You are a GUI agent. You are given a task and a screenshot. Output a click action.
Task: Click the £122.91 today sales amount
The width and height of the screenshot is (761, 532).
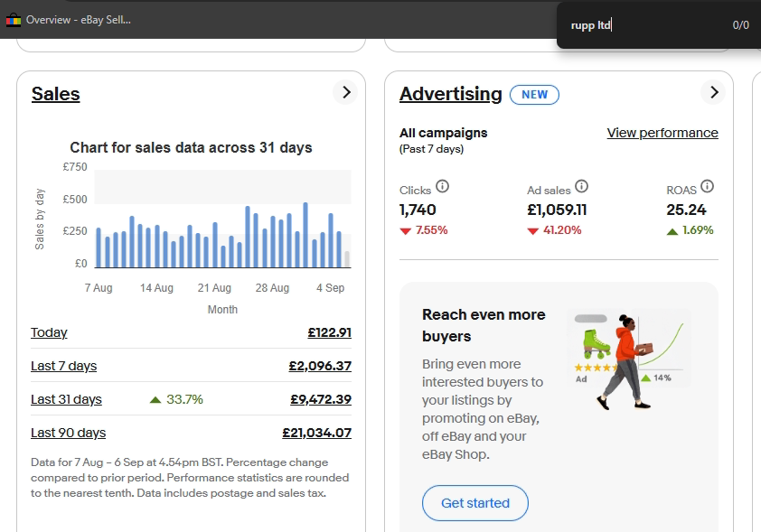[330, 332]
